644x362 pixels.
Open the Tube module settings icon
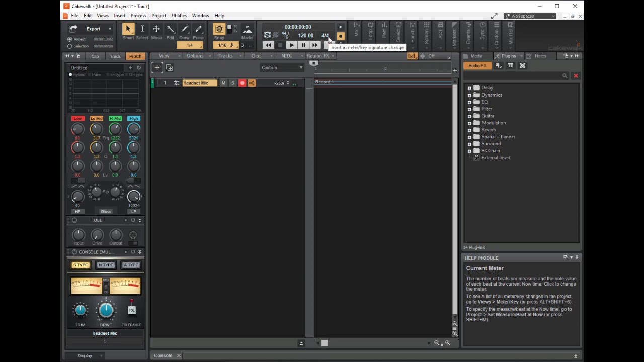(x=74, y=220)
